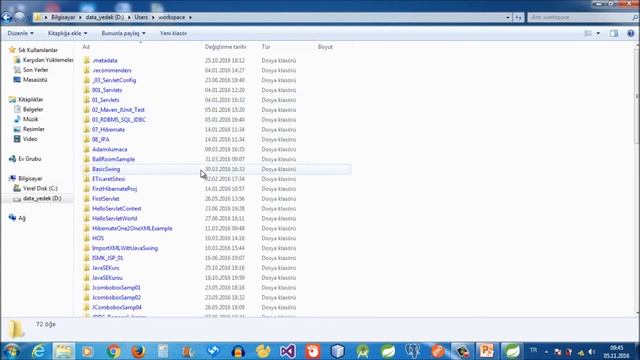Open Kitaplığa ekle dropdown

point(67,33)
